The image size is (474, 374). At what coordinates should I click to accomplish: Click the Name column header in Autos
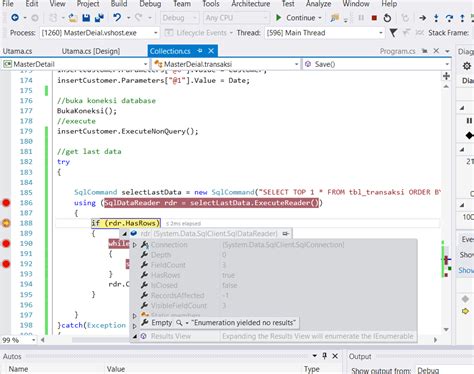click(18, 369)
